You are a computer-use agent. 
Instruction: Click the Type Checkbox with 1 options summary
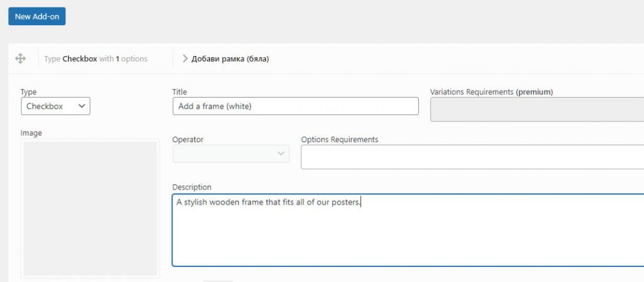(96, 59)
